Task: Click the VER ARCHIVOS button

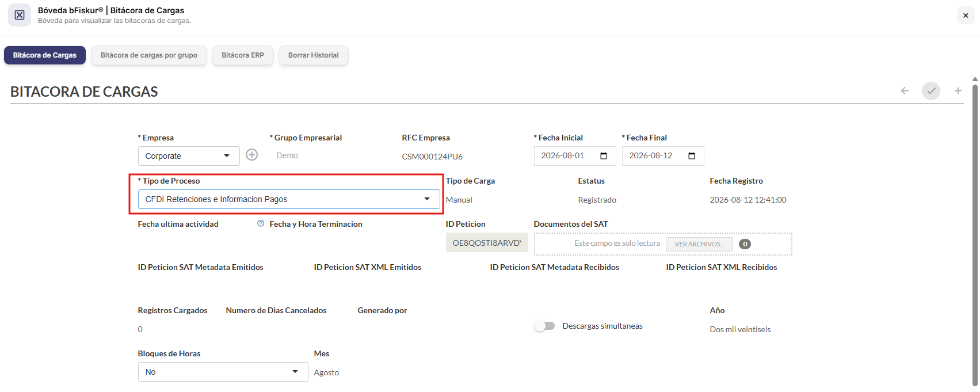Action: tap(699, 244)
